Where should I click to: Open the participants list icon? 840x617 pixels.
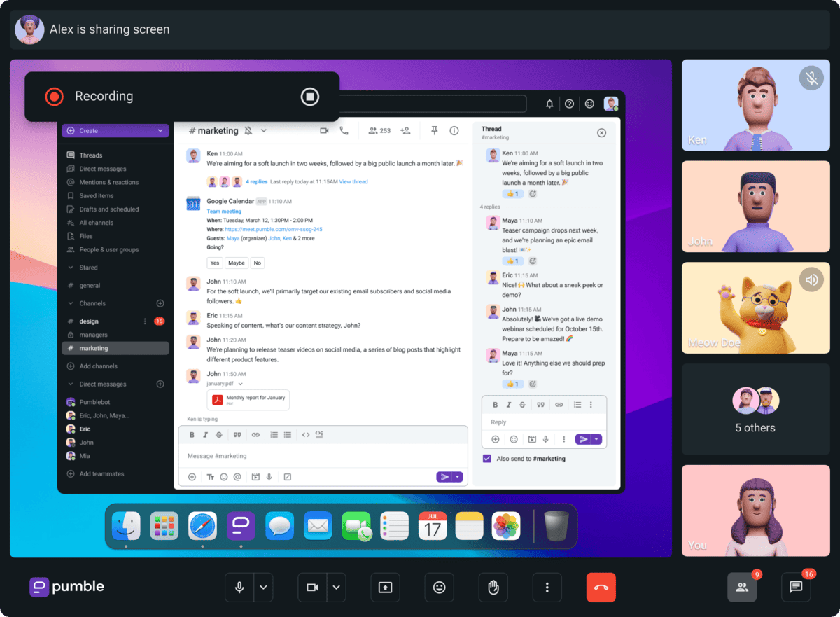pyautogui.click(x=742, y=588)
